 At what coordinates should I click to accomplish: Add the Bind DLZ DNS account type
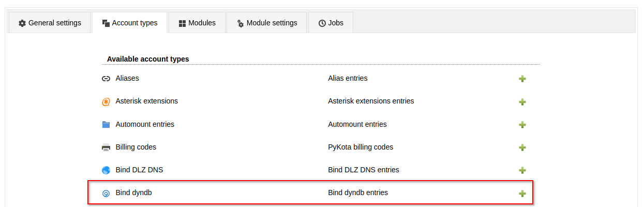coord(522,170)
